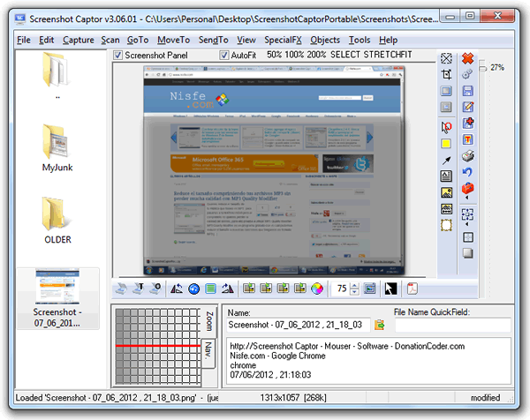Click the blue floppy disk save icon
The height and width of the screenshot is (420, 530).
[468, 91]
